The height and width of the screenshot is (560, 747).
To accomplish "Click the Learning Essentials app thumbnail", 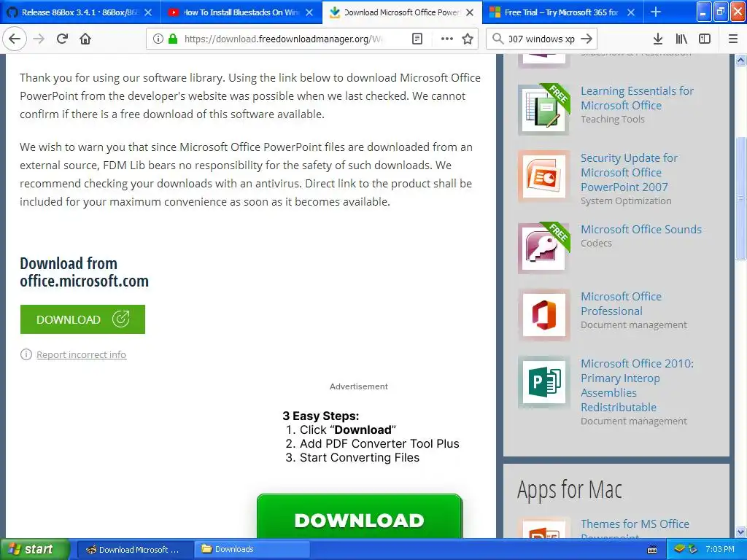I will point(543,109).
